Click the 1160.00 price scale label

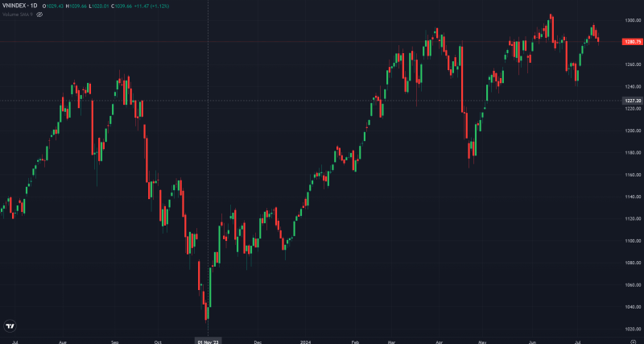632,175
